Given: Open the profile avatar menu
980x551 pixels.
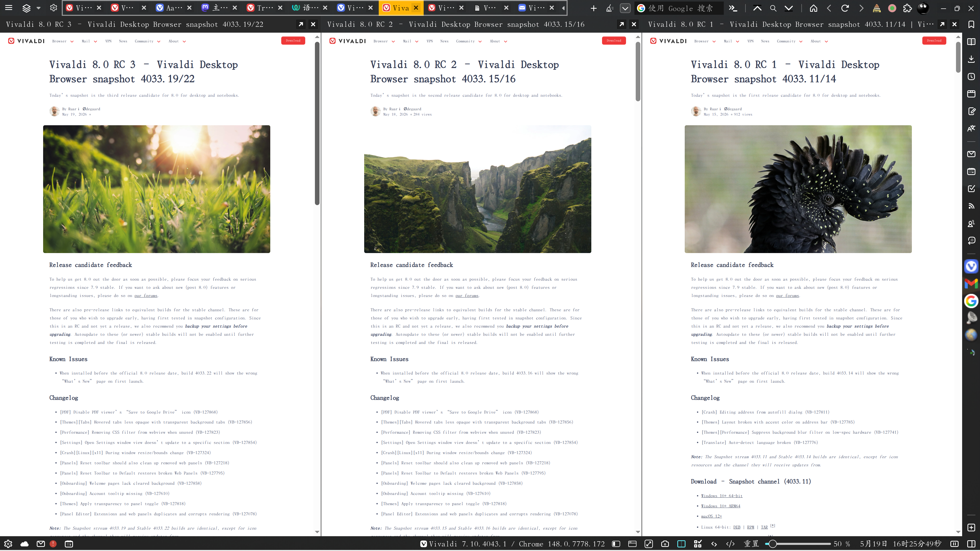Looking at the screenshot, I should (923, 8).
